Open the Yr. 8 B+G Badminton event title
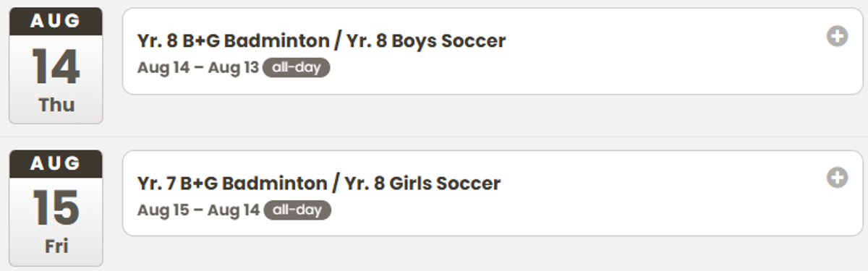This screenshot has width=868, height=271. 321,41
